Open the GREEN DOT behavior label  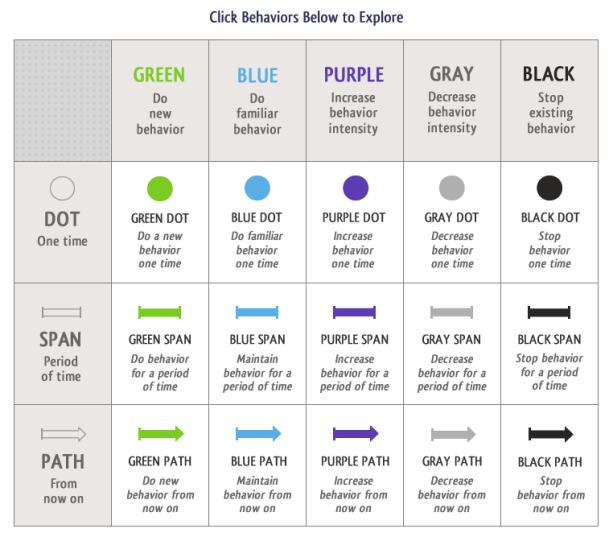(160, 218)
